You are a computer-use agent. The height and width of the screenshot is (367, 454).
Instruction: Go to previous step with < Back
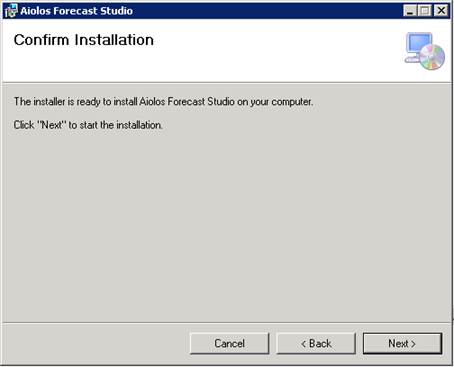316,343
